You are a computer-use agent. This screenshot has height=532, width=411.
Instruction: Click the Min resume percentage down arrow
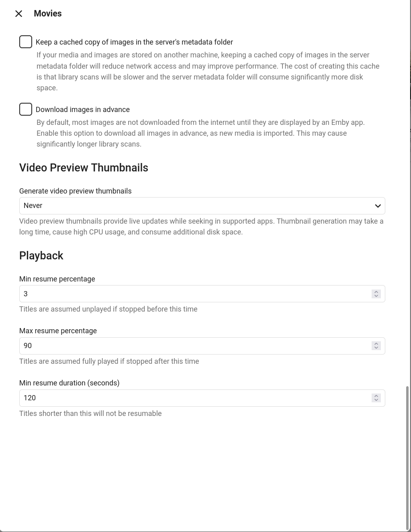(x=376, y=296)
